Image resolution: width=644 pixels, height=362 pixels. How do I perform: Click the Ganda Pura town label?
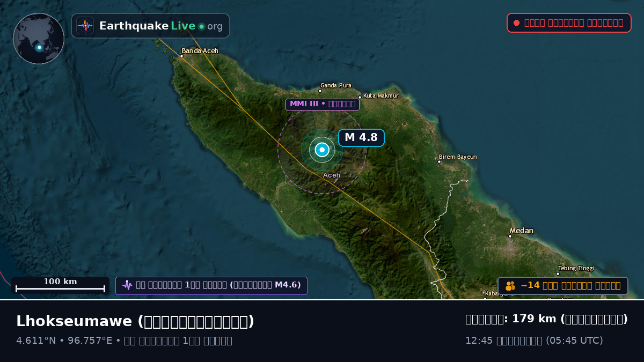pos(336,85)
